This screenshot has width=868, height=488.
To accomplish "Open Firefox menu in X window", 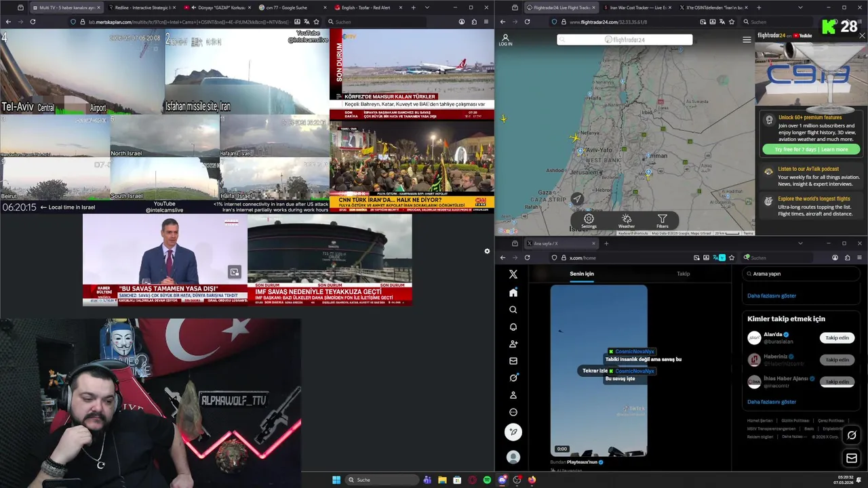I will pos(859,258).
